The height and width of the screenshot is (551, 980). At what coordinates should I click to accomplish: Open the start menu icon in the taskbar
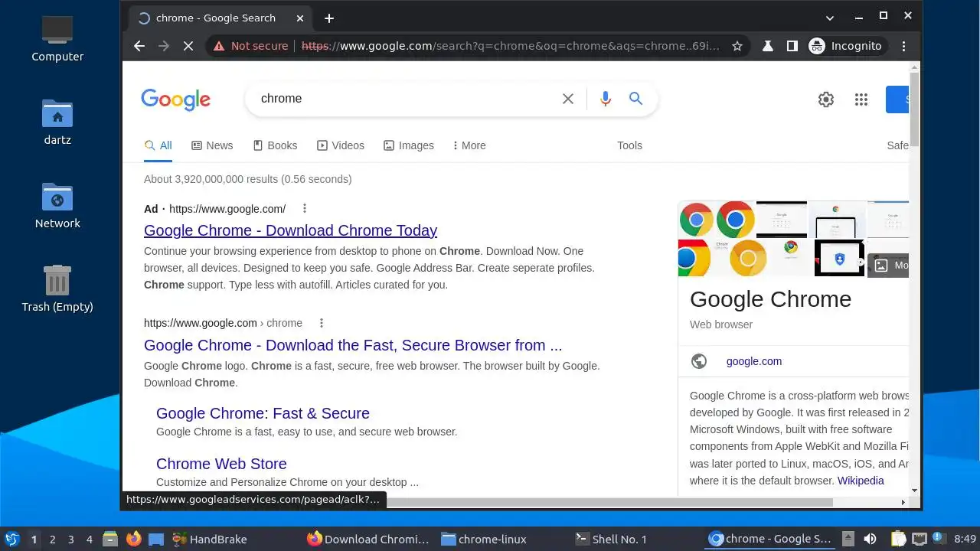click(x=11, y=540)
